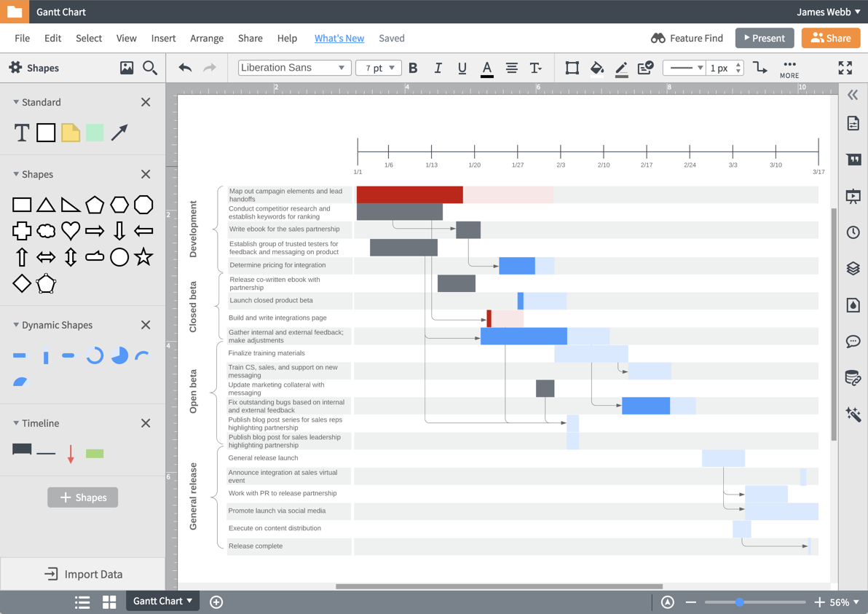Image resolution: width=868 pixels, height=614 pixels.
Task: Adjust the zoom slider
Action: coord(738,602)
